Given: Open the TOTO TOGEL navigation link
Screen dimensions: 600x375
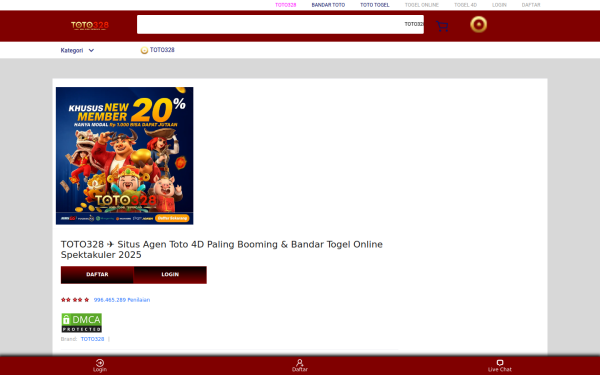Looking at the screenshot, I should pos(375,5).
